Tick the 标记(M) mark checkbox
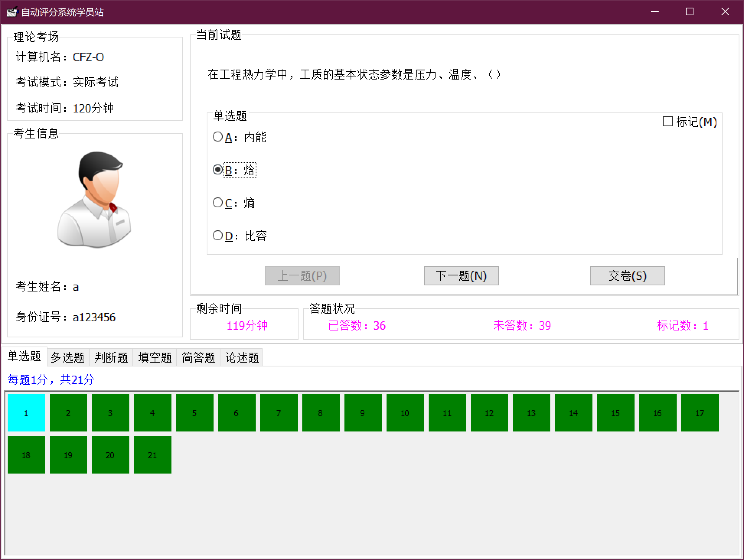The image size is (744, 560). [668, 122]
